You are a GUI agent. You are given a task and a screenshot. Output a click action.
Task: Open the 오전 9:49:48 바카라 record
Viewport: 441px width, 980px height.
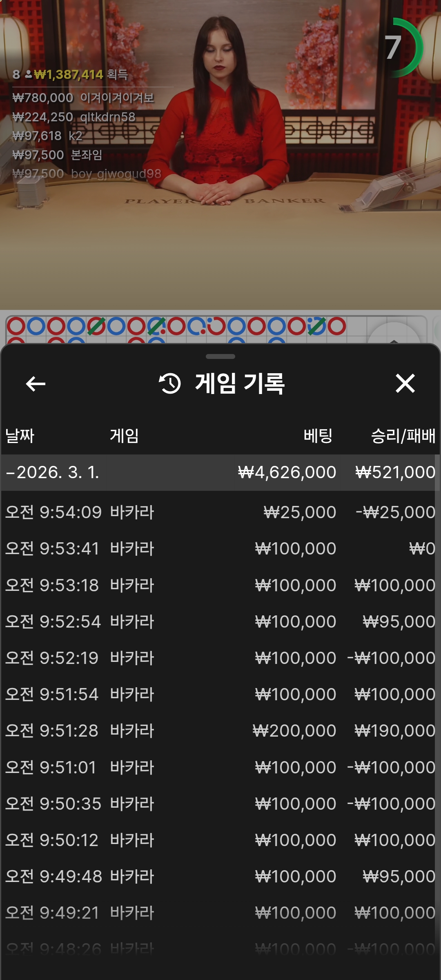(220, 877)
